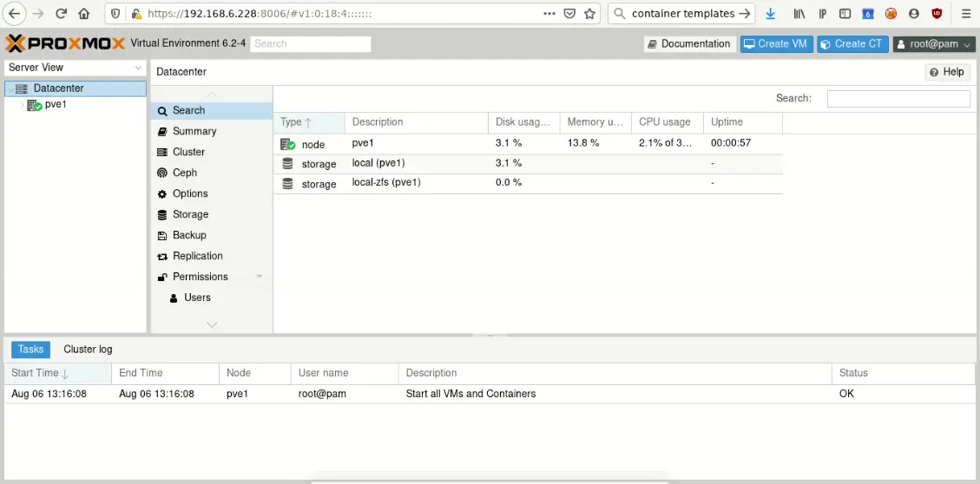Focus the Proxmox top search field
This screenshot has width=980, height=484.
311,43
